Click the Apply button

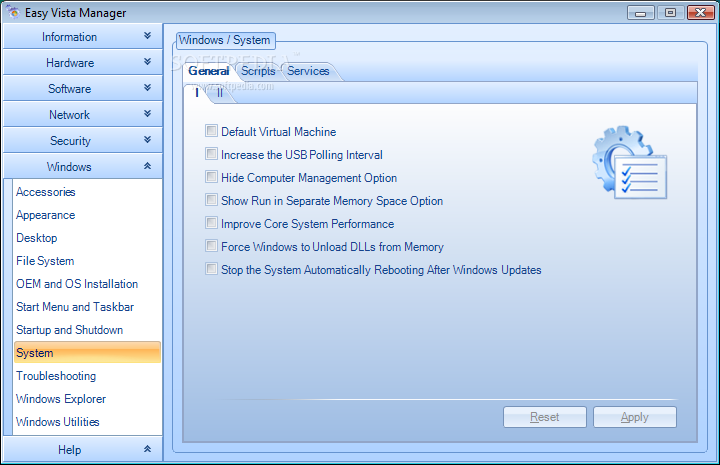coord(635,417)
